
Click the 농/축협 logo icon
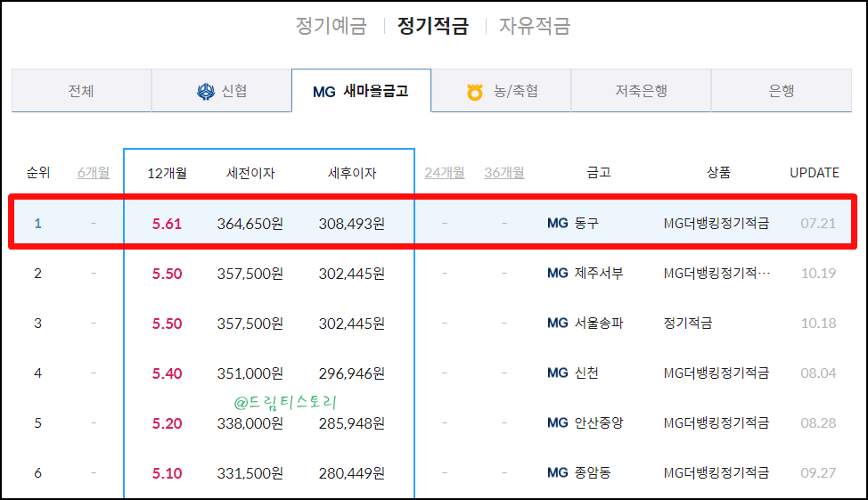pos(475,92)
